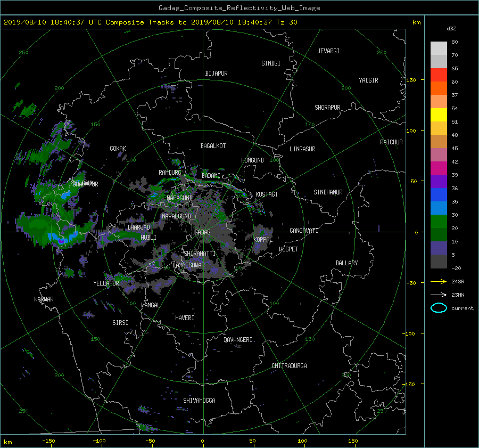This screenshot has height=448, width=479.
Task: Click the UTC Composite Tracks timestamp header
Action: point(150,22)
